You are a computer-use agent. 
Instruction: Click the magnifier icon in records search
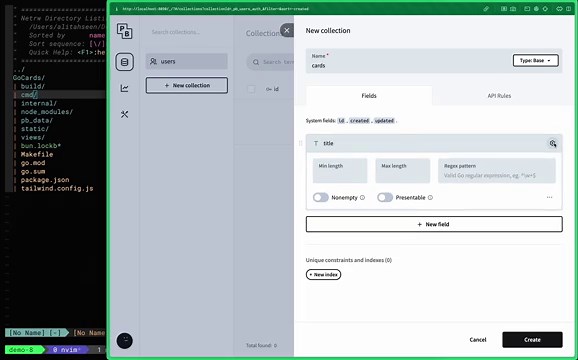tap(256, 62)
